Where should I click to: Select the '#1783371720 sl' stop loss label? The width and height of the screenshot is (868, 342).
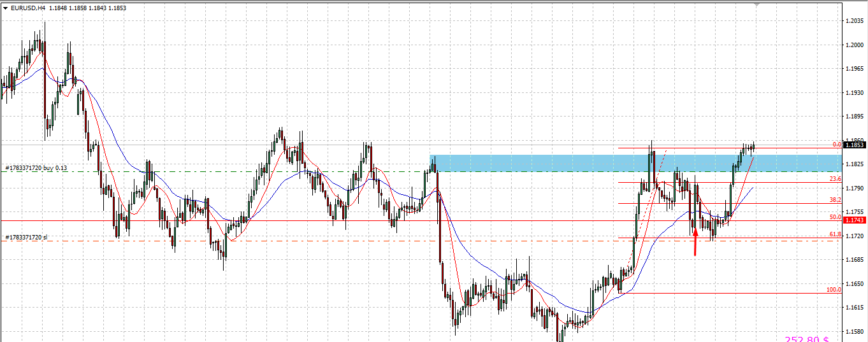tap(26, 238)
